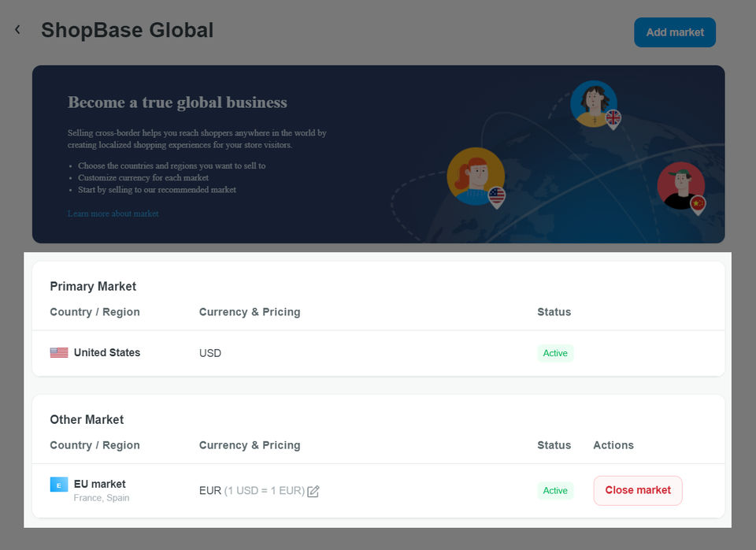Click the Other Market heading
The image size is (756, 550).
(x=87, y=420)
